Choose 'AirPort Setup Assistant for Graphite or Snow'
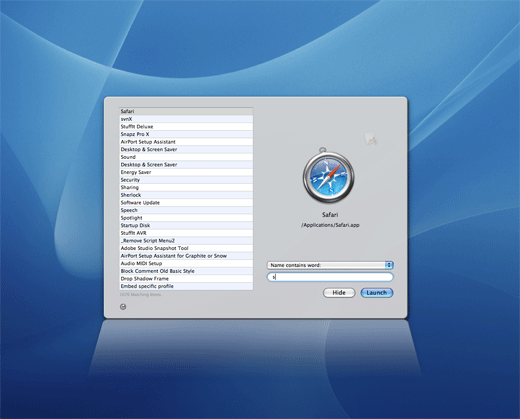The image size is (520, 419). tap(186, 256)
